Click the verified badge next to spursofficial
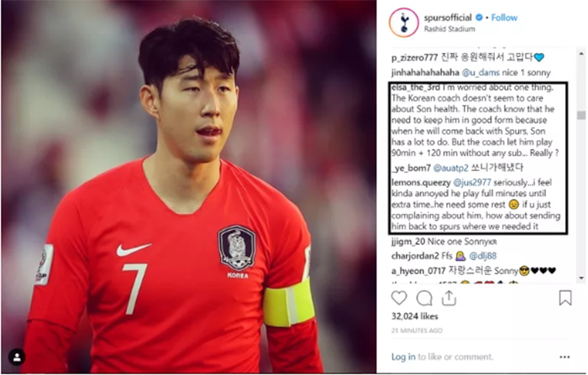Screen dimensions: 588x375 [479, 18]
